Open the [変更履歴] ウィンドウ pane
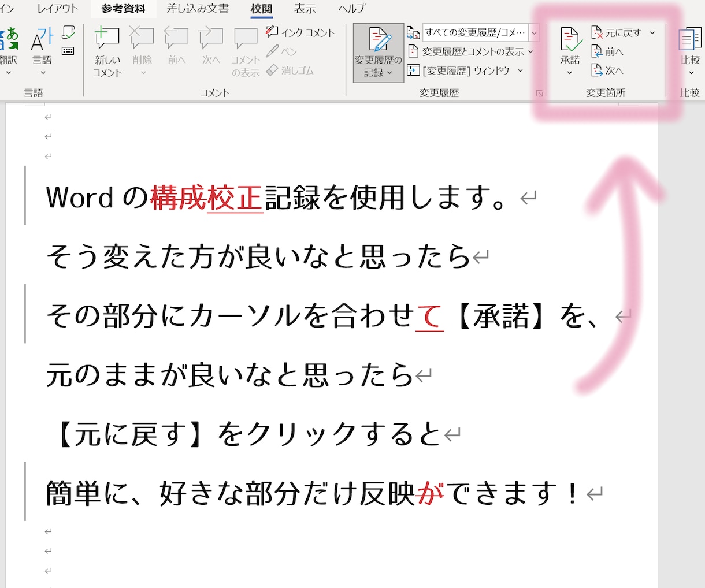Image resolution: width=705 pixels, height=588 pixels. coord(458,70)
